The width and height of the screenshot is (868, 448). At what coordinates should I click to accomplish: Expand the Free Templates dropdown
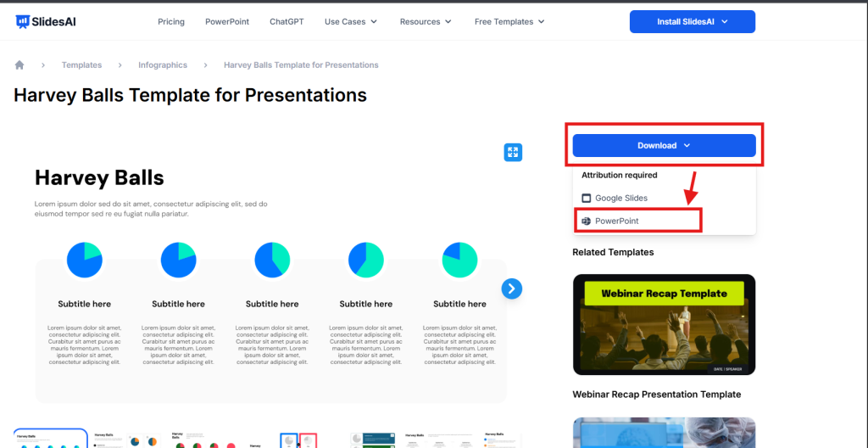(x=509, y=21)
